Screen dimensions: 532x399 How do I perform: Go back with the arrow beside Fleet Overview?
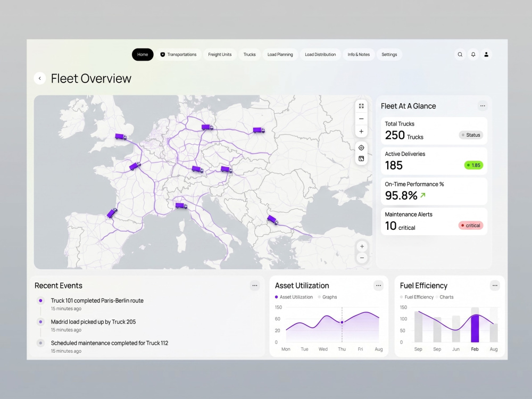(40, 78)
